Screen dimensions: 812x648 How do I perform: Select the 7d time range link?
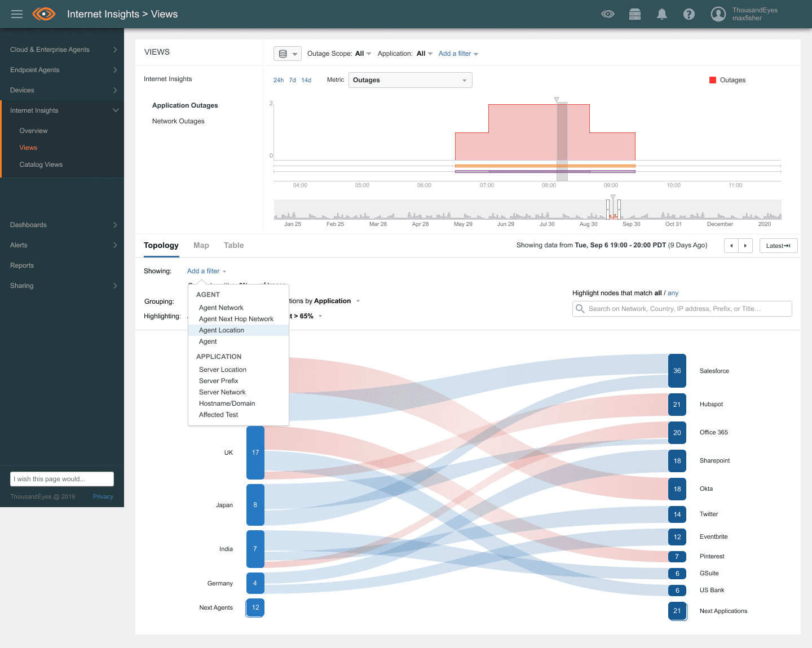tap(292, 80)
